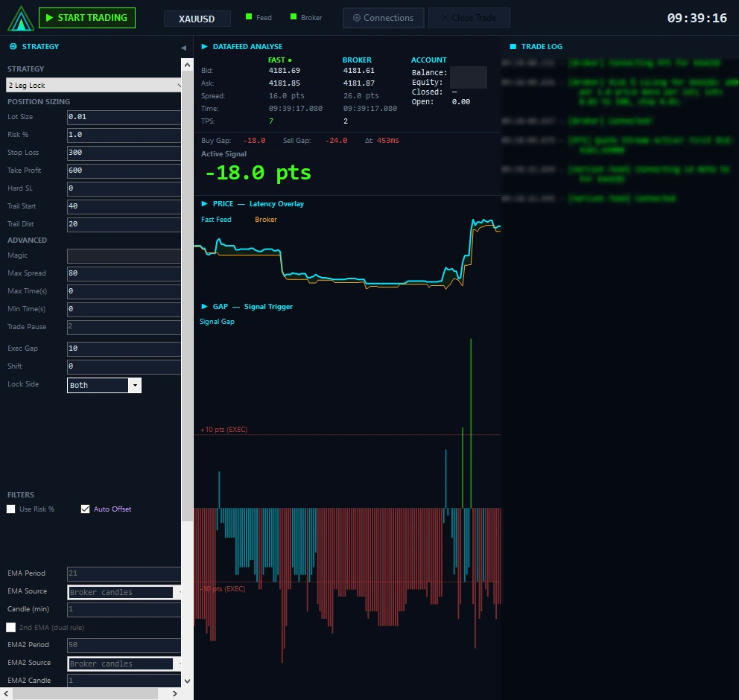Image resolution: width=739 pixels, height=700 pixels.
Task: Click the Take Profit input field
Action: pos(124,171)
